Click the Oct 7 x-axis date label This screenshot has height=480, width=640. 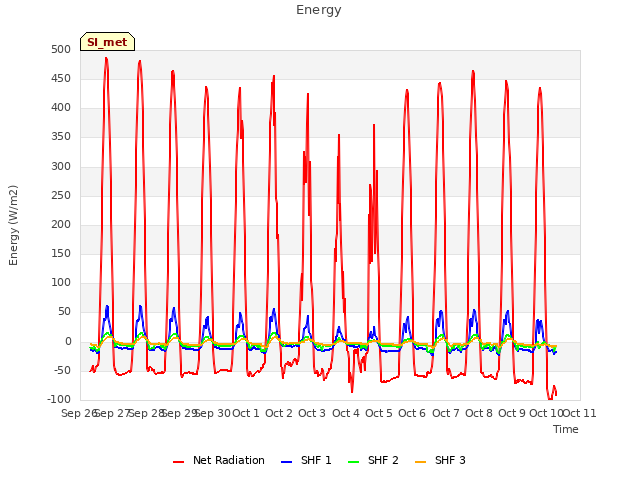point(446,413)
